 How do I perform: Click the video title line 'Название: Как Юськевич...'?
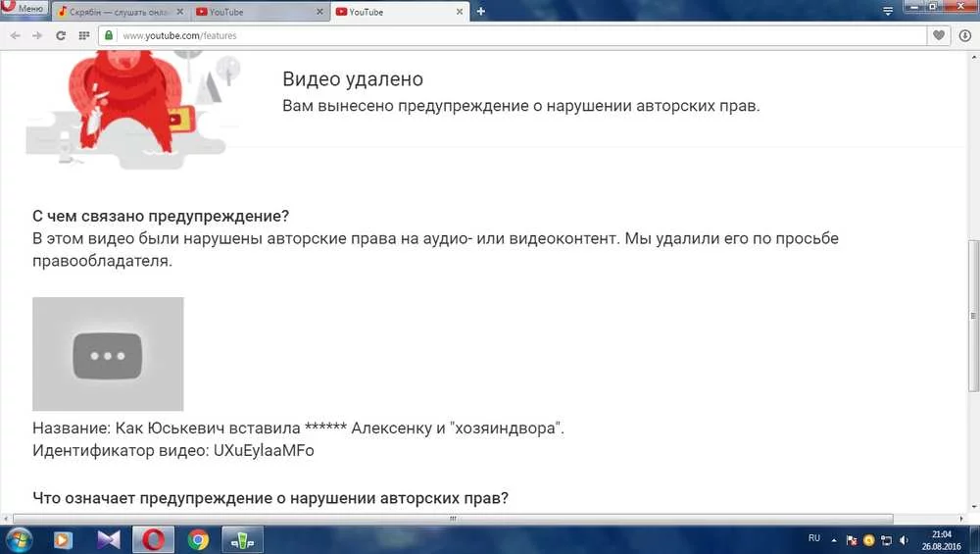(x=298, y=428)
